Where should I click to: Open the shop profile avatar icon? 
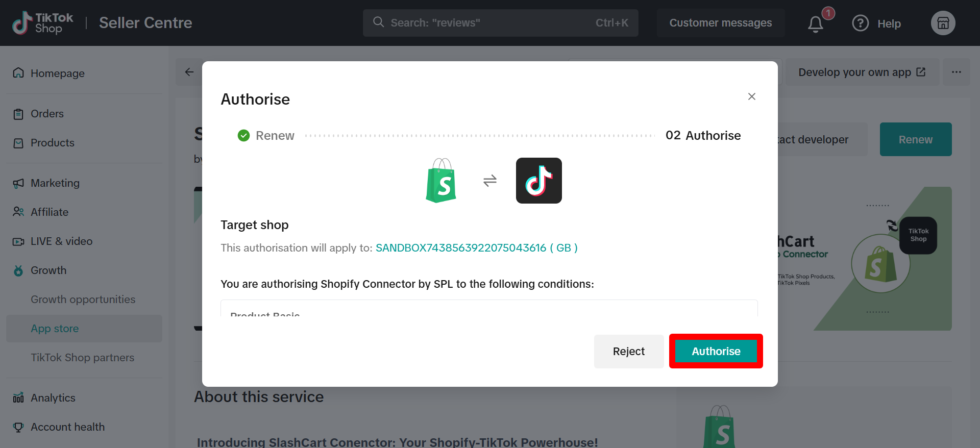click(943, 23)
